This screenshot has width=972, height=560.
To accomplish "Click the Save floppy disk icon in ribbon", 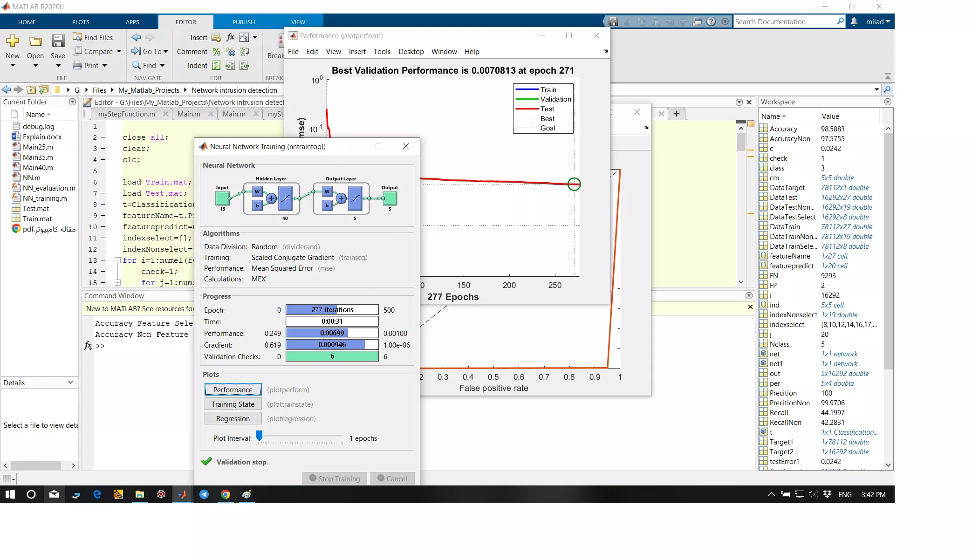I will (58, 41).
